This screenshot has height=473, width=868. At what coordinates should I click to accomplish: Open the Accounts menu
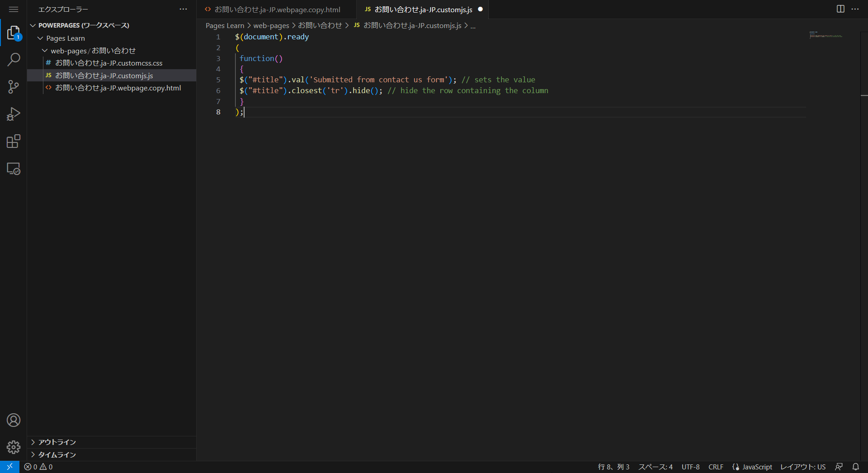14,420
